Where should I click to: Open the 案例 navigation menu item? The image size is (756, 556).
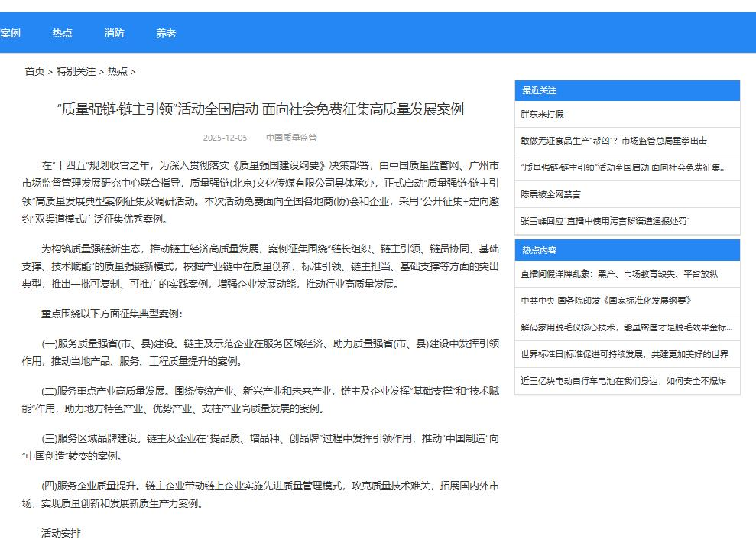(11, 33)
